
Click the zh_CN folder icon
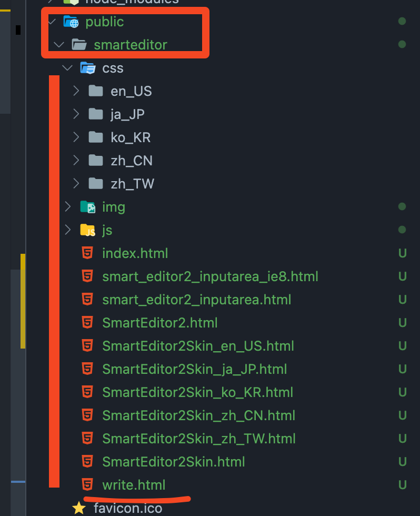[96, 161]
